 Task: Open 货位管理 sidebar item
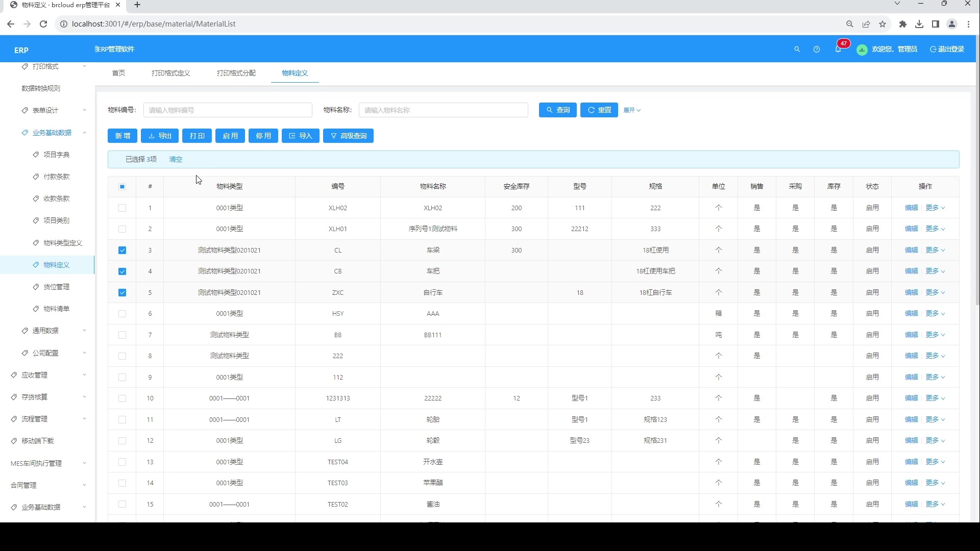pos(57,287)
